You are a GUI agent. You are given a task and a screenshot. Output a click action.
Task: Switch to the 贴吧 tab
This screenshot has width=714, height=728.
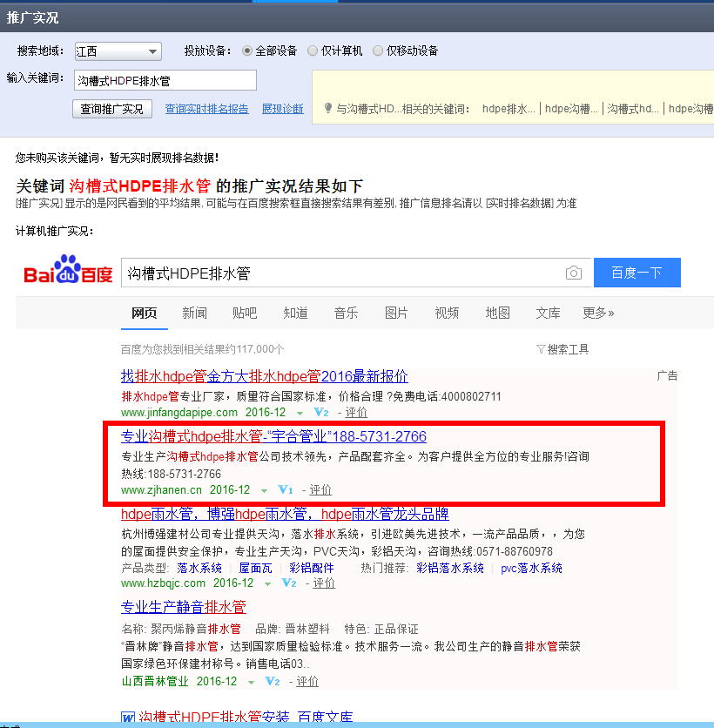click(x=245, y=313)
